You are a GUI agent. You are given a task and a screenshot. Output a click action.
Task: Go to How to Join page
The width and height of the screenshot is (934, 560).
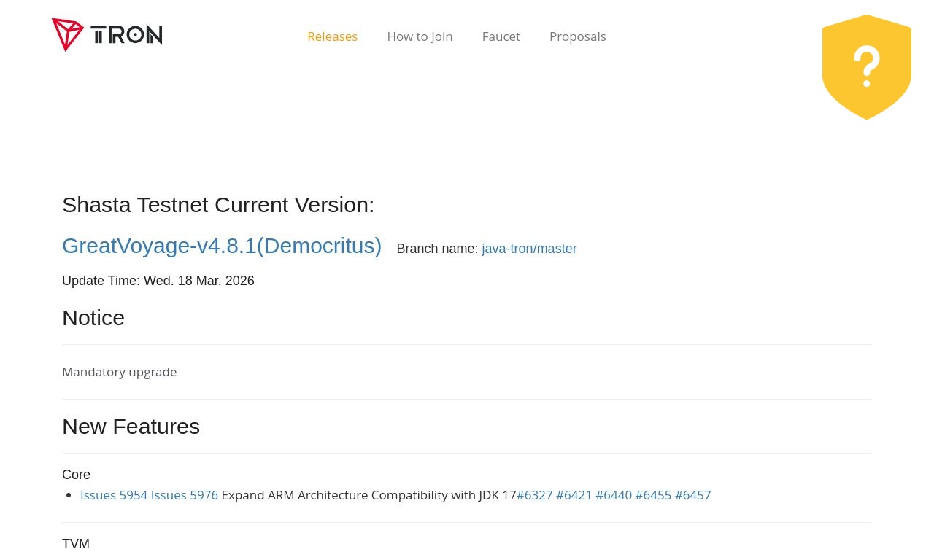pyautogui.click(x=420, y=36)
